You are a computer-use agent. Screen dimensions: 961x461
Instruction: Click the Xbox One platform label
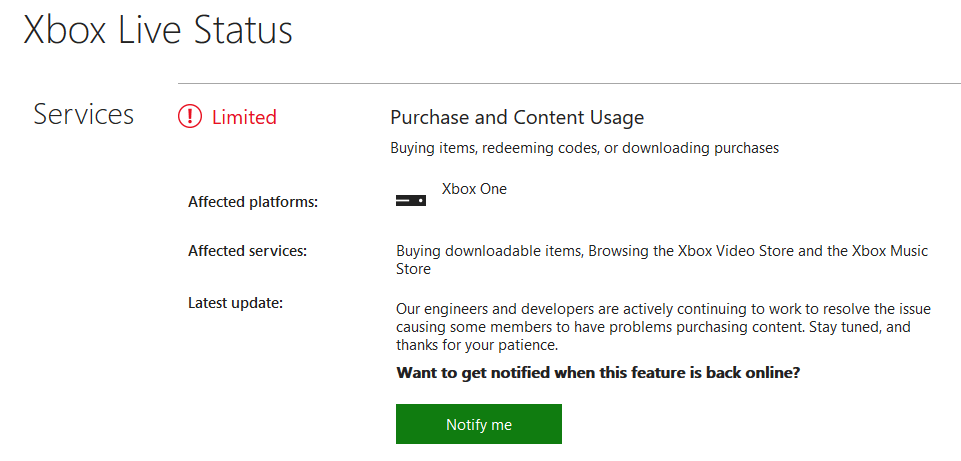tap(474, 189)
